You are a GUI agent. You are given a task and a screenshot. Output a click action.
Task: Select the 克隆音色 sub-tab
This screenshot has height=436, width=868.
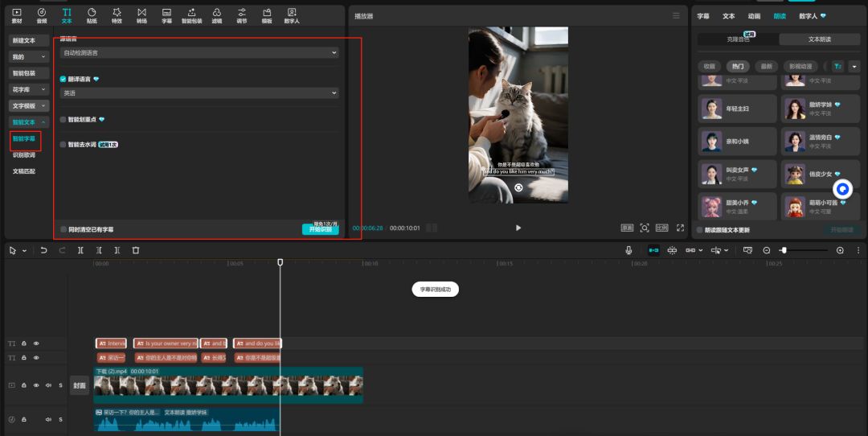738,39
